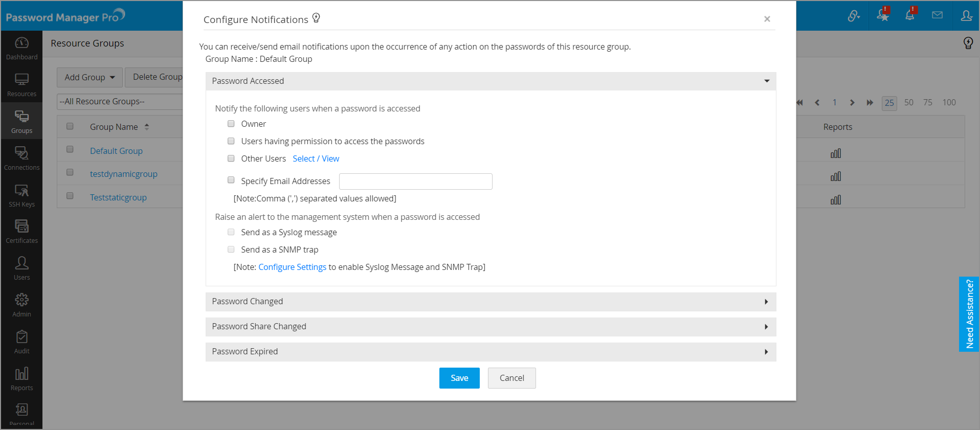Viewport: 980px width, 430px height.
Task: Open the Dashboard sidebar icon
Action: pos(21,43)
